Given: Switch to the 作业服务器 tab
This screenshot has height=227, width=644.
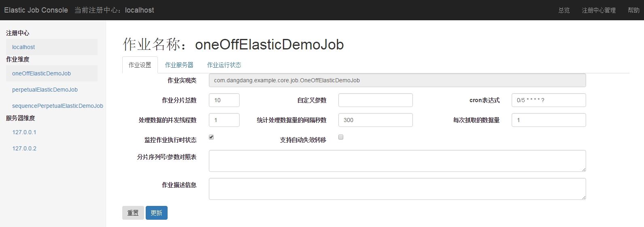Looking at the screenshot, I should point(179,65).
